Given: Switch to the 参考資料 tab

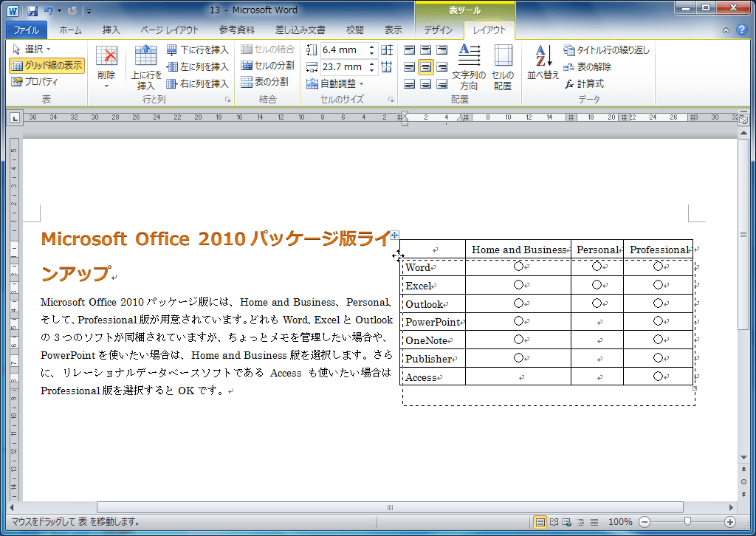Looking at the screenshot, I should pyautogui.click(x=236, y=30).
